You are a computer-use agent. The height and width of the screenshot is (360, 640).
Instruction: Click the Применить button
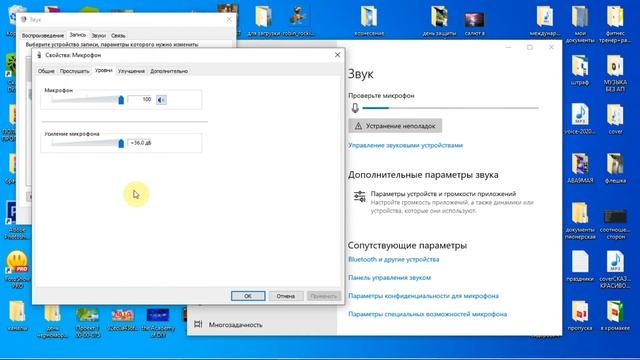[323, 296]
